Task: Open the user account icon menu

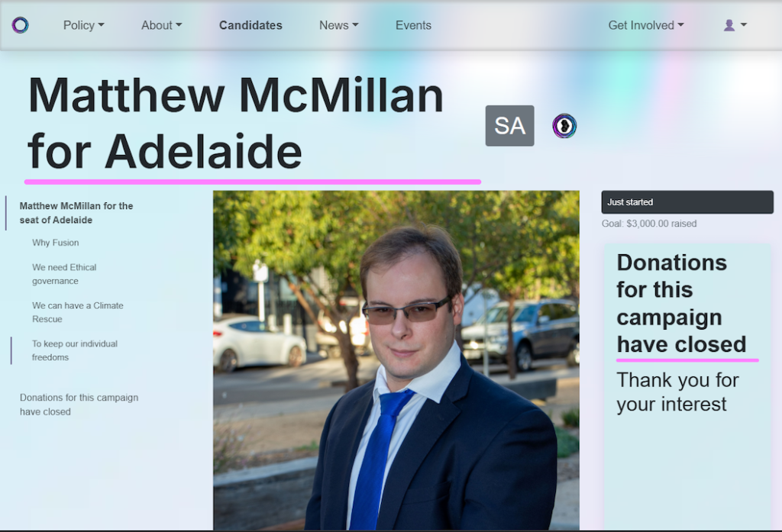Action: [735, 25]
